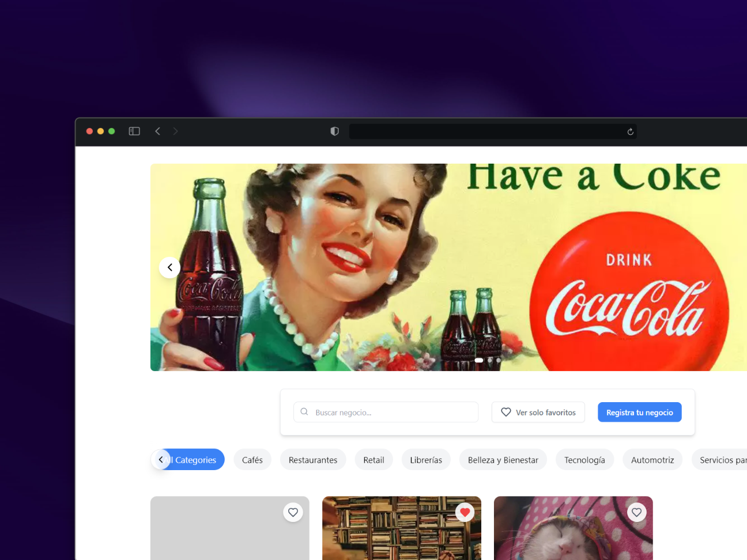Open the privacy shield icon

pyautogui.click(x=334, y=131)
